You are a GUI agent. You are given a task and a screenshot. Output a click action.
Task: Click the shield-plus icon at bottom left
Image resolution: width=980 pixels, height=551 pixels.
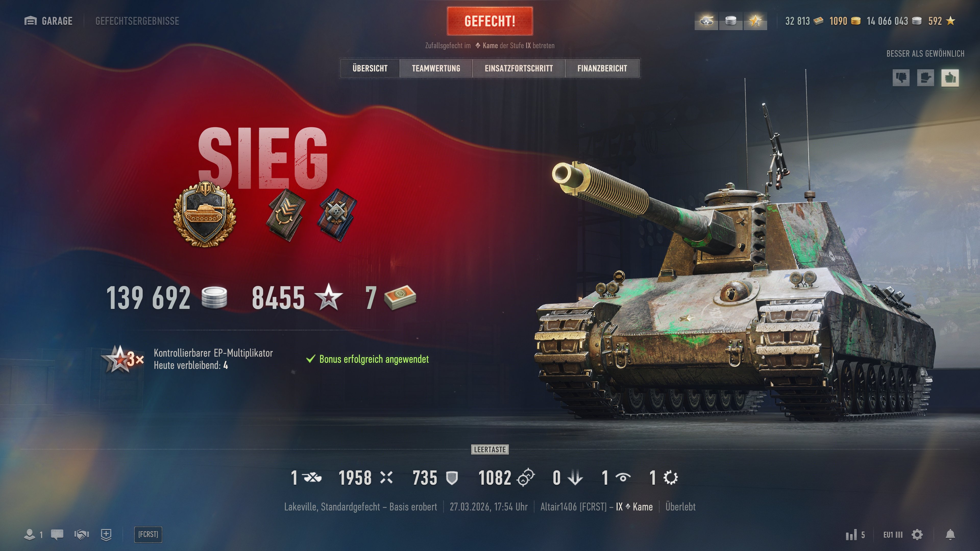click(106, 534)
